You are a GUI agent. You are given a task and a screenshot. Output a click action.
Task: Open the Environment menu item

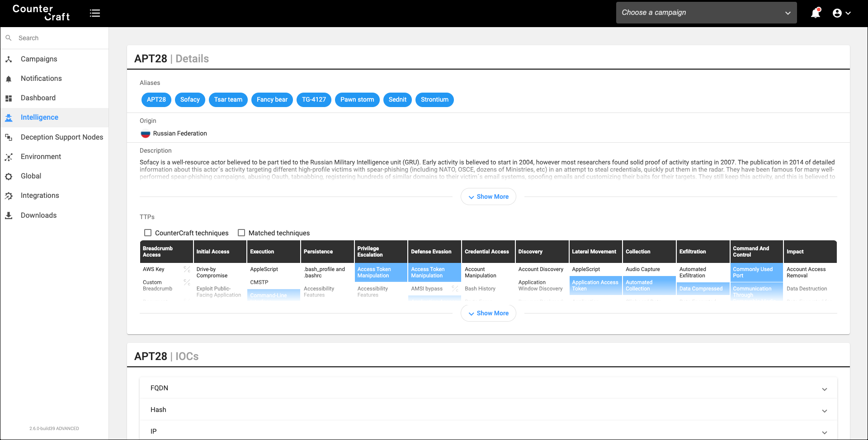[x=54, y=157]
